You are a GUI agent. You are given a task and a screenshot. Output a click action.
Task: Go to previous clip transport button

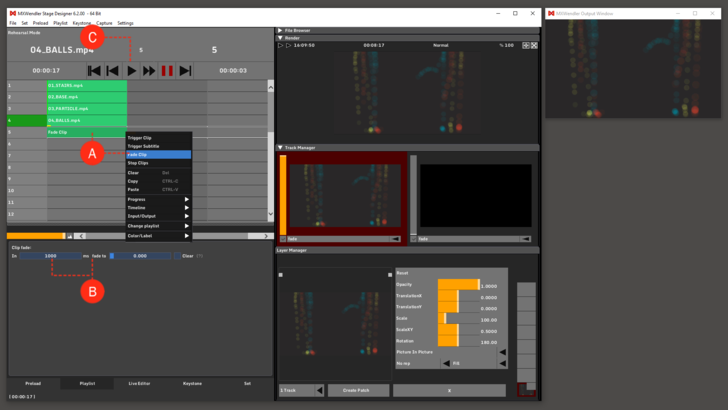pos(112,71)
